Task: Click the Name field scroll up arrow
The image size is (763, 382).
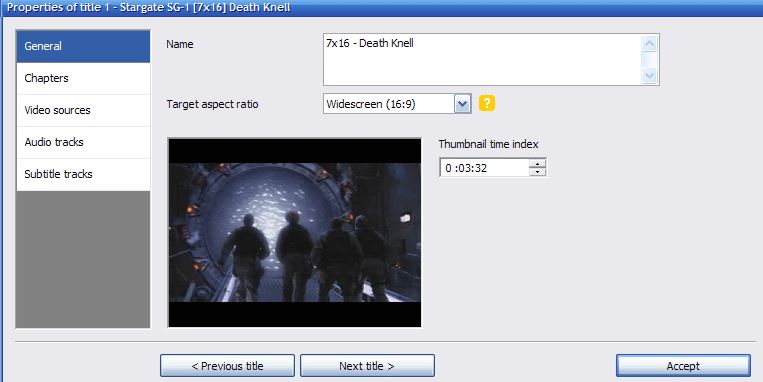Action: tap(649, 43)
